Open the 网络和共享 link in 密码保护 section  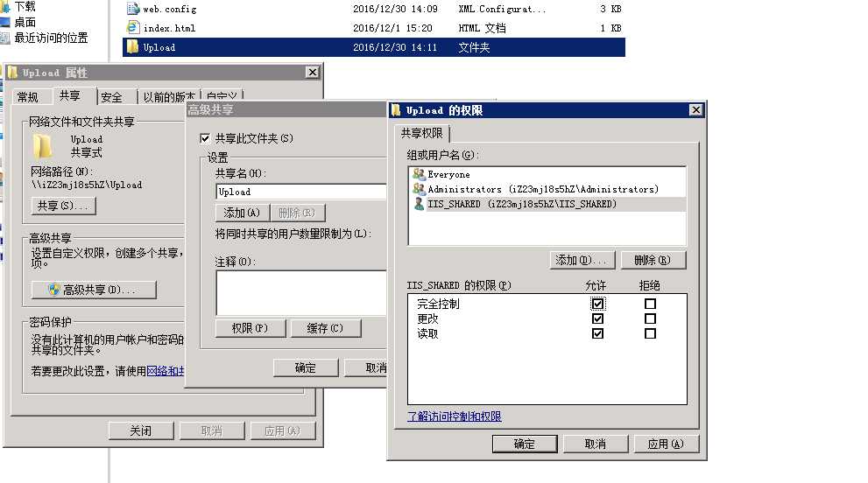(166, 371)
